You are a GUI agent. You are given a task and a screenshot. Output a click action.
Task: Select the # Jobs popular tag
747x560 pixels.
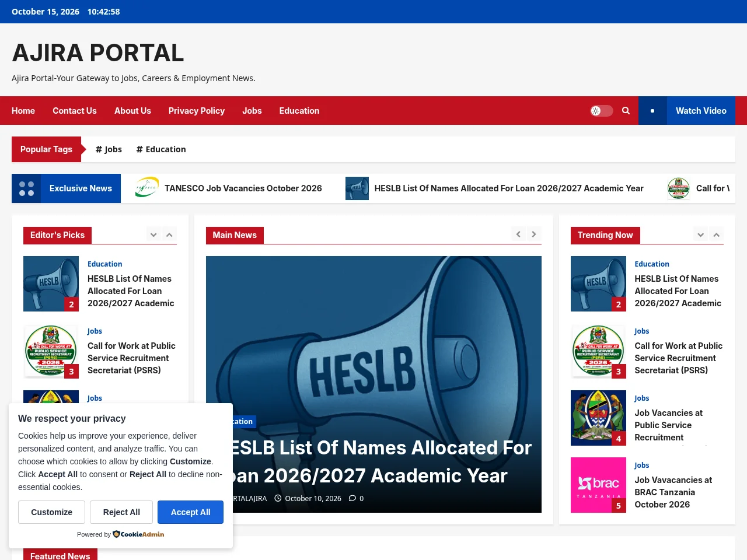tap(109, 149)
